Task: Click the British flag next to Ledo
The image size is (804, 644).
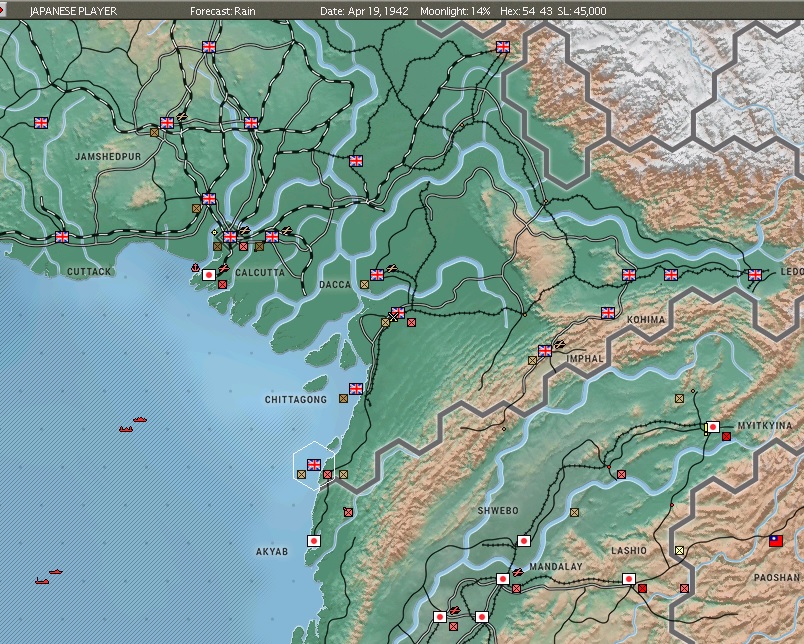Action: point(755,275)
